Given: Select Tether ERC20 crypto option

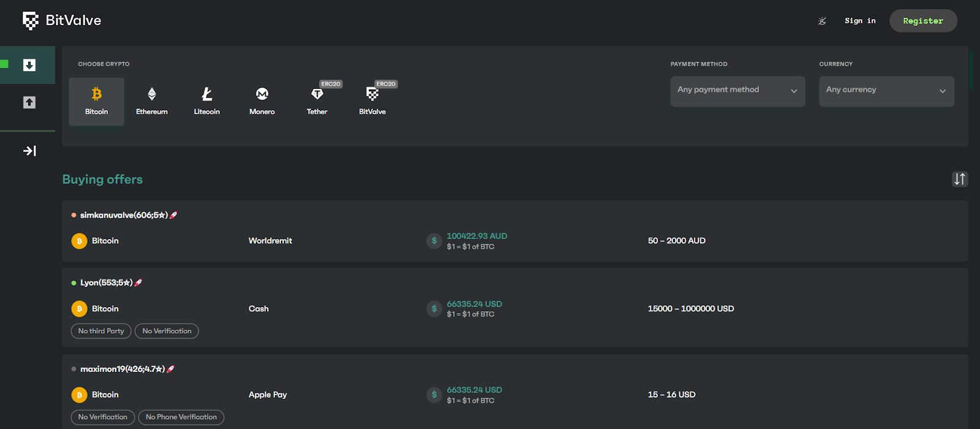Looking at the screenshot, I should (317, 102).
